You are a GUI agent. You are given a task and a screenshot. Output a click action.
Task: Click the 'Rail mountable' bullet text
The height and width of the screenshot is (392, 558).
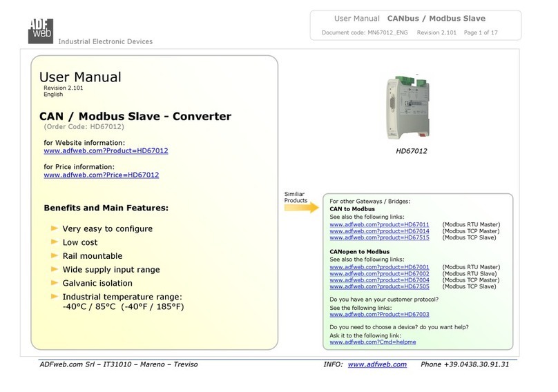pyautogui.click(x=92, y=256)
